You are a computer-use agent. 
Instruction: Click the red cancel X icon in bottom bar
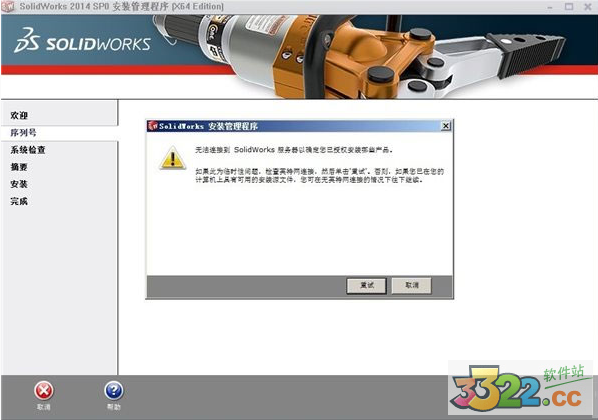pos(44,390)
